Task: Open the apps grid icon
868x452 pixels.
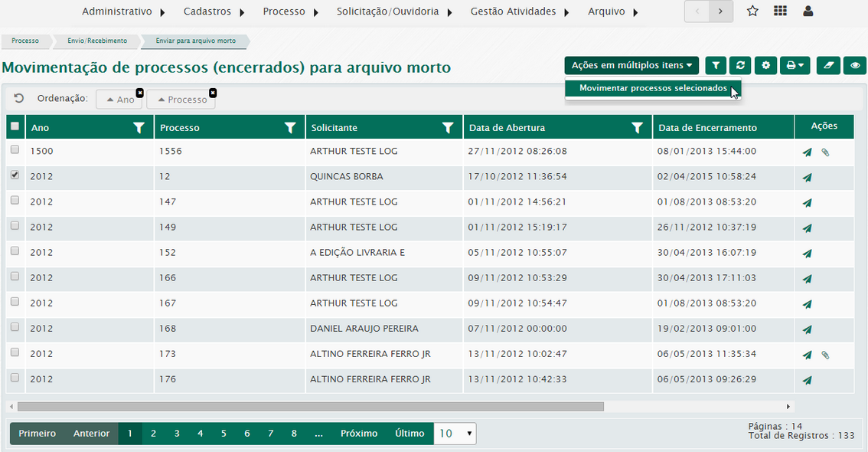Action: (x=780, y=11)
